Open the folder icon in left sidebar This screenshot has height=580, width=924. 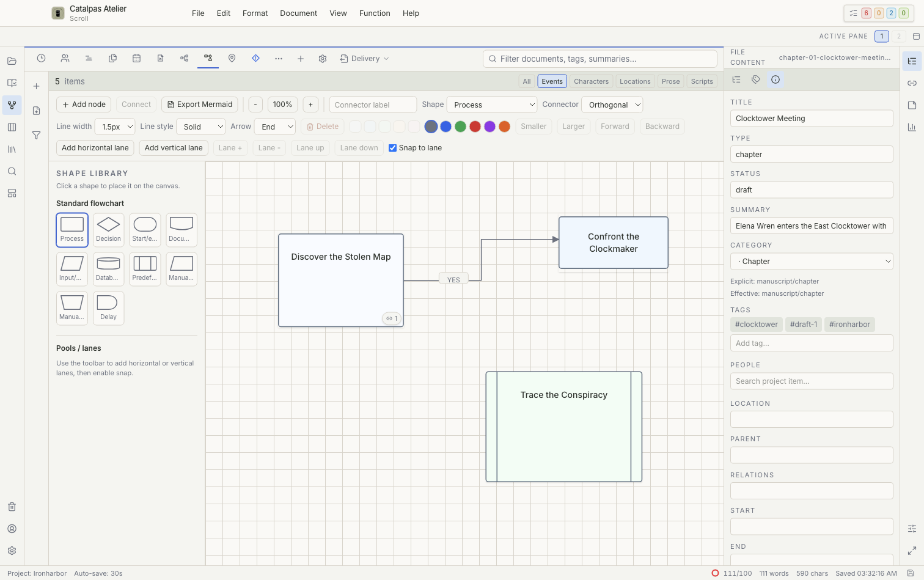pyautogui.click(x=12, y=61)
